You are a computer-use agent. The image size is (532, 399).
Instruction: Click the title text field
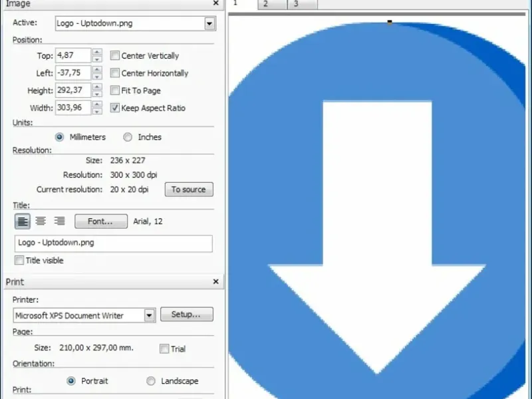pyautogui.click(x=114, y=243)
